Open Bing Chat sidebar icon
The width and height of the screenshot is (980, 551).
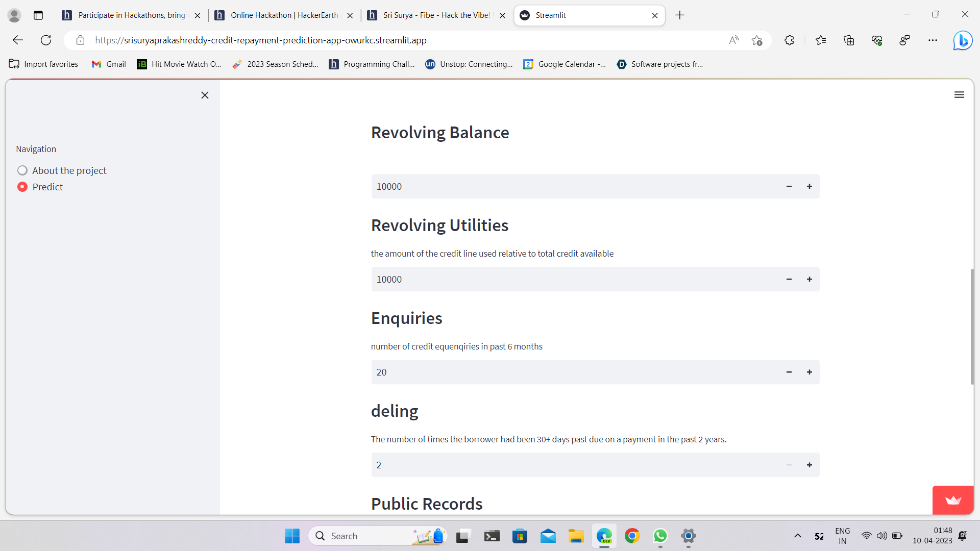(x=963, y=40)
